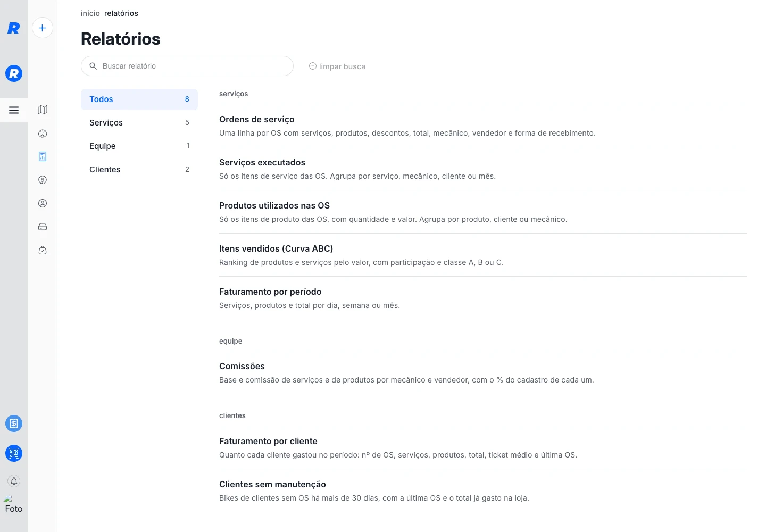Open the QR code scanner icon
Viewport: 766px width, 532px height.
pos(14,453)
